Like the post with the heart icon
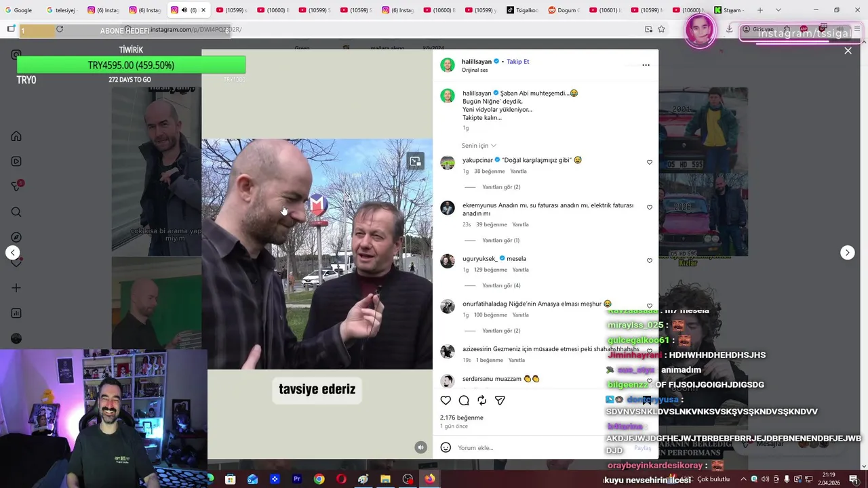Screen dimensions: 868x488 tap(446, 401)
